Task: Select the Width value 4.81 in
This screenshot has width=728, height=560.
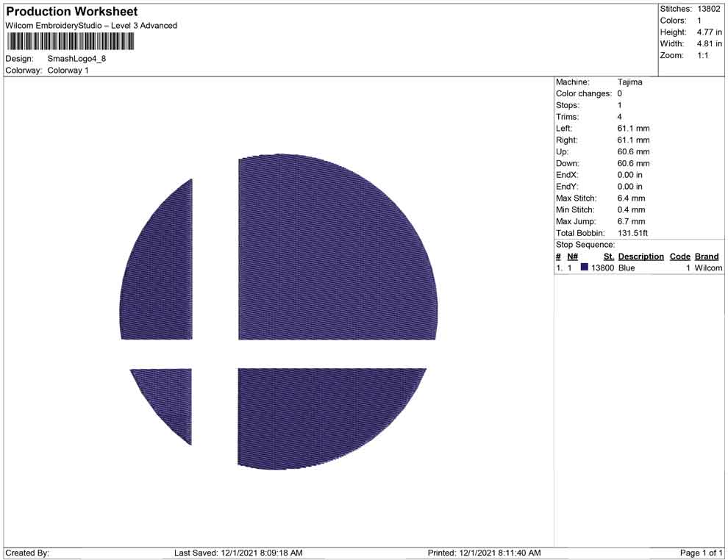Action: point(709,43)
